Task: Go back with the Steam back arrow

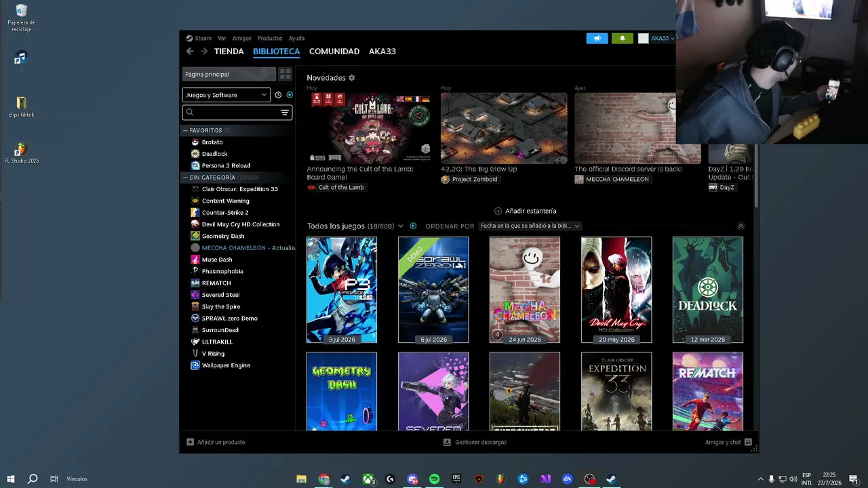Action: pos(190,52)
